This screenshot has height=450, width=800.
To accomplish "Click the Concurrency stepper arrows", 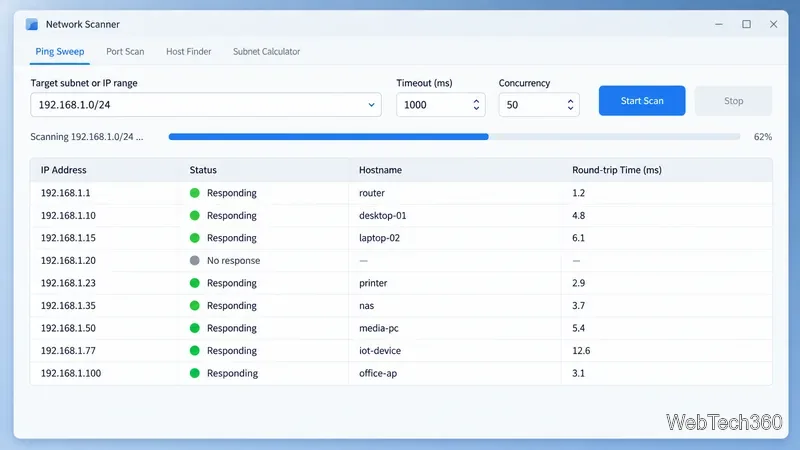I will pyautogui.click(x=570, y=105).
